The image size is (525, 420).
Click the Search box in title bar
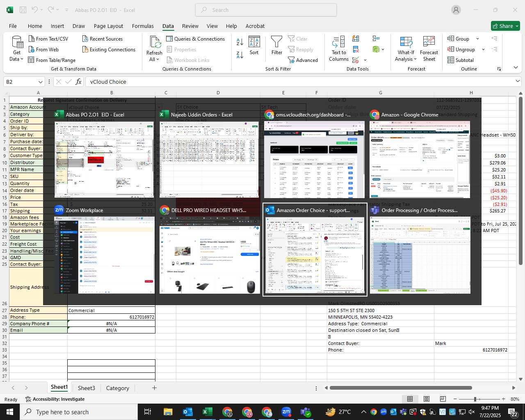click(266, 10)
